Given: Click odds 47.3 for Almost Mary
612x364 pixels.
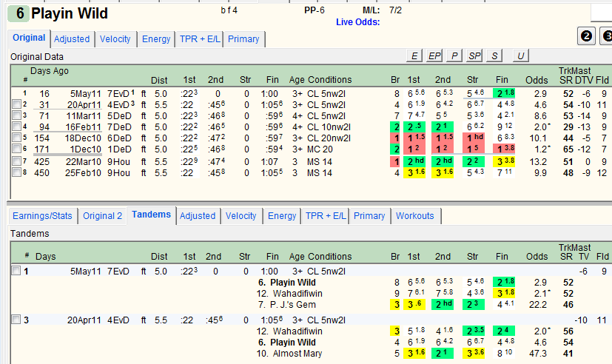Looking at the screenshot, I should (x=538, y=354).
